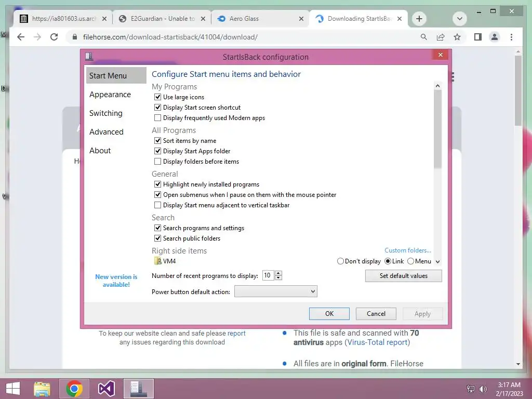Click the share page icon
This screenshot has width=532, height=399.
point(441,37)
